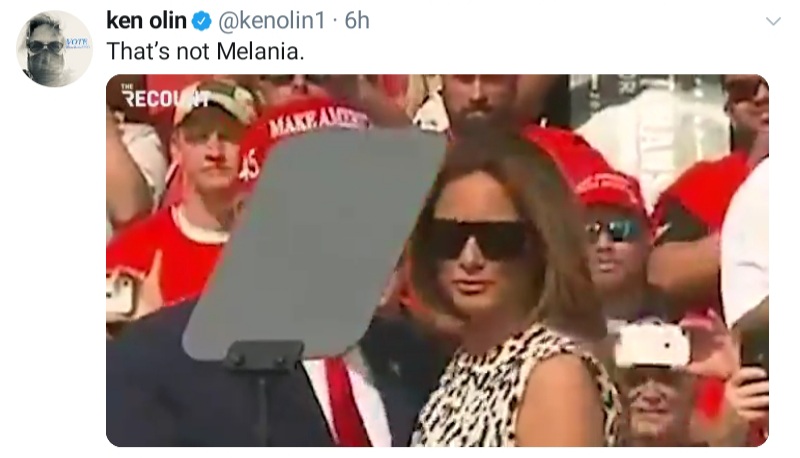Image resolution: width=800 pixels, height=458 pixels.
Task: Click the white phone held by spectator
Action: coord(652,344)
